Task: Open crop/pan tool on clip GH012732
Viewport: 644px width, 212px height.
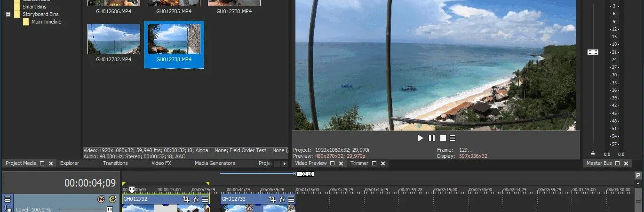Action: coord(186,199)
